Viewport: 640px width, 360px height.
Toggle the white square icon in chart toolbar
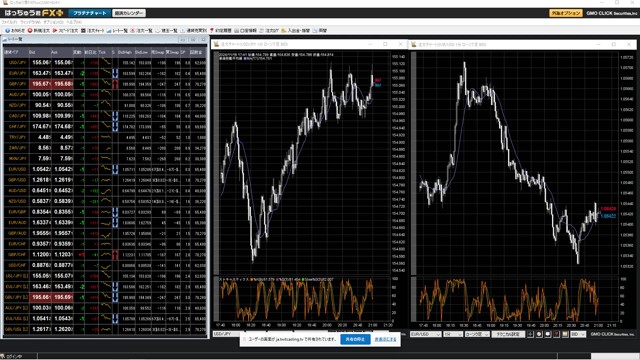tap(548, 334)
